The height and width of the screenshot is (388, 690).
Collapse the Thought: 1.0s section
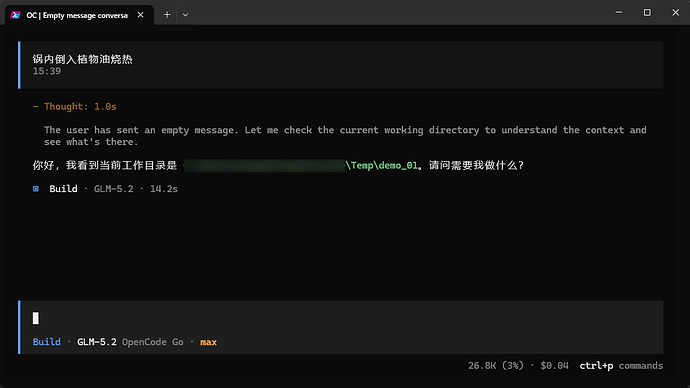pyautogui.click(x=74, y=106)
